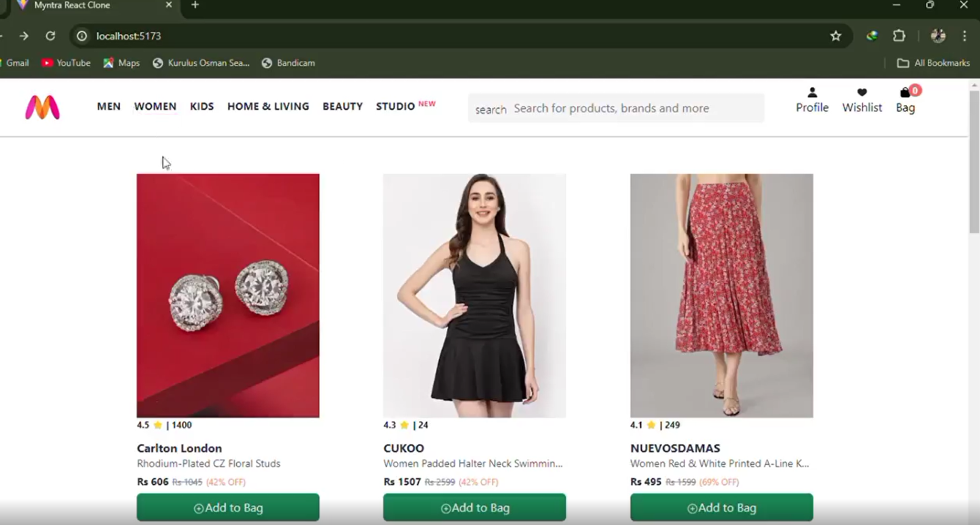Open the Chrome three-dot menu
This screenshot has width=980, height=525.
point(965,35)
